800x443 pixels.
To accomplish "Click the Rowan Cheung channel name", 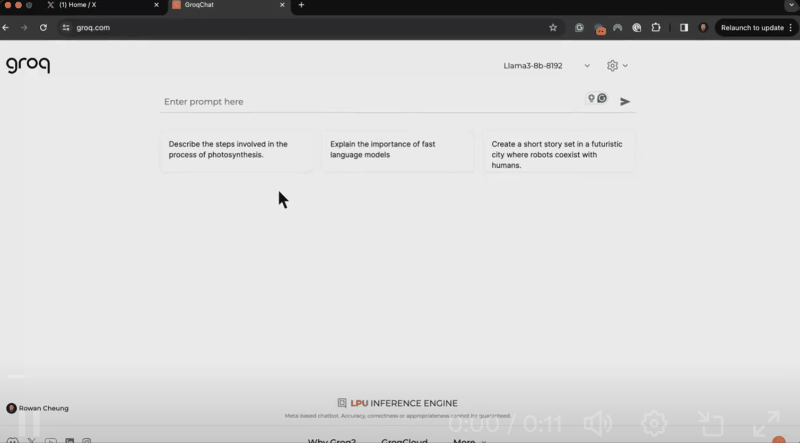I will click(x=43, y=408).
